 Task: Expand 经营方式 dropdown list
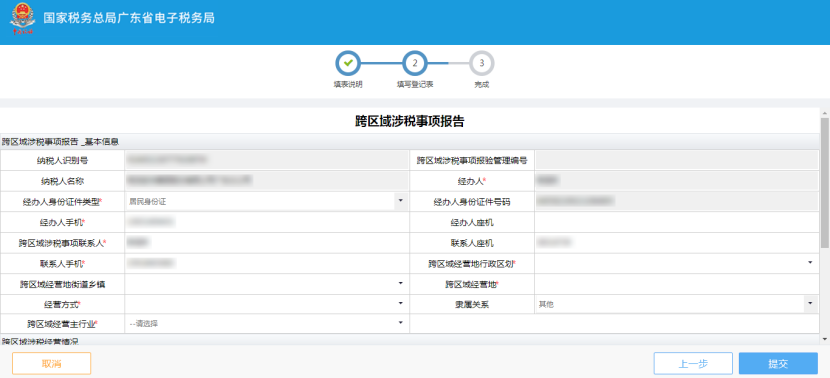coord(267,304)
